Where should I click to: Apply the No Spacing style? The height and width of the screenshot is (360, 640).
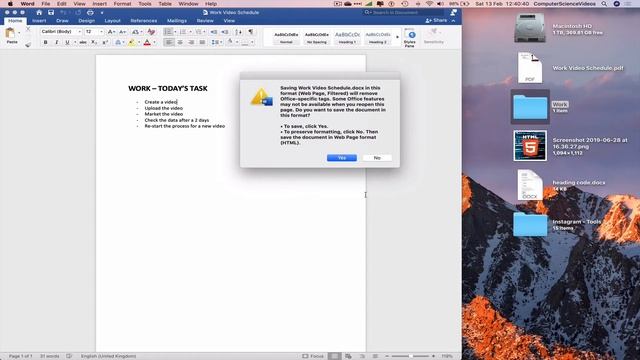(x=317, y=38)
